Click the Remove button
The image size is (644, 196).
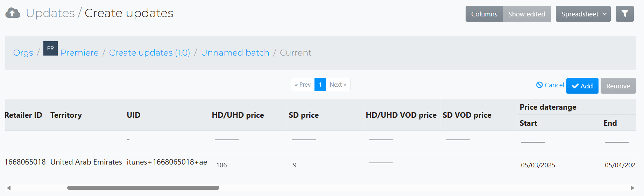tap(618, 86)
